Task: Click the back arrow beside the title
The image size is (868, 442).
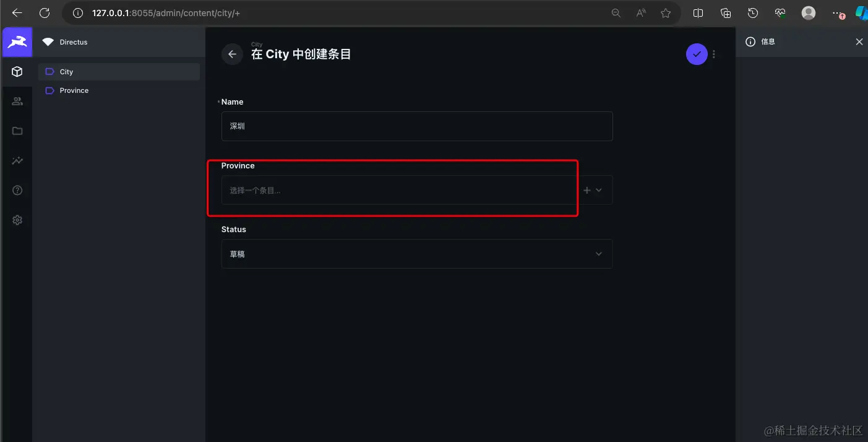Action: (232, 54)
